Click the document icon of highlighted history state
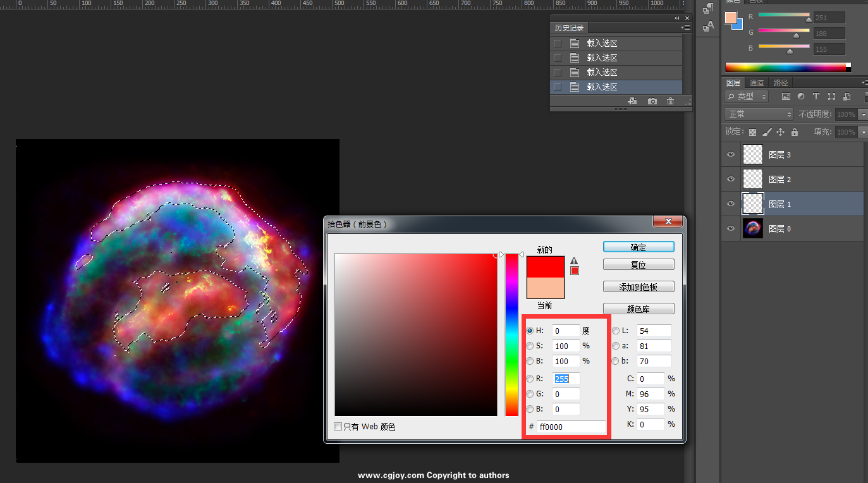The height and width of the screenshot is (483, 868). [575, 87]
